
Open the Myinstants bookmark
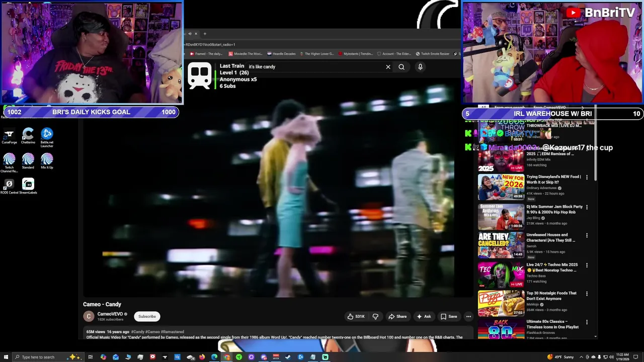point(356,54)
